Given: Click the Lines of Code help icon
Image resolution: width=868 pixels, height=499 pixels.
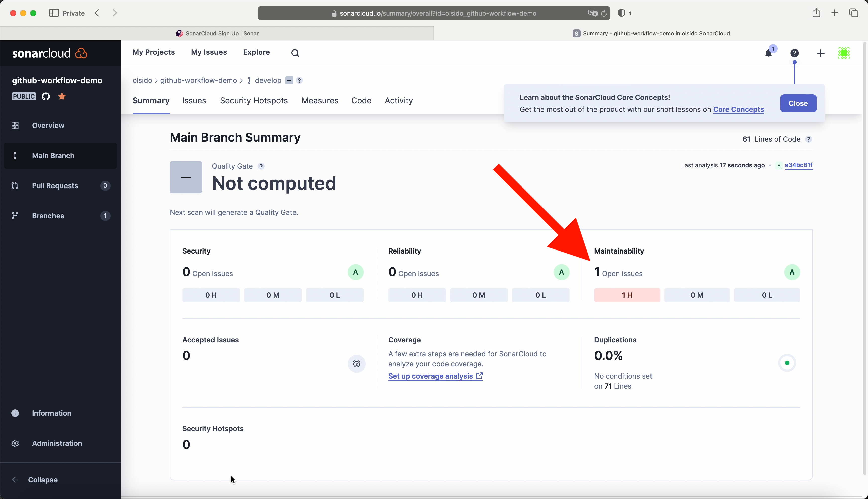Looking at the screenshot, I should pos(809,139).
